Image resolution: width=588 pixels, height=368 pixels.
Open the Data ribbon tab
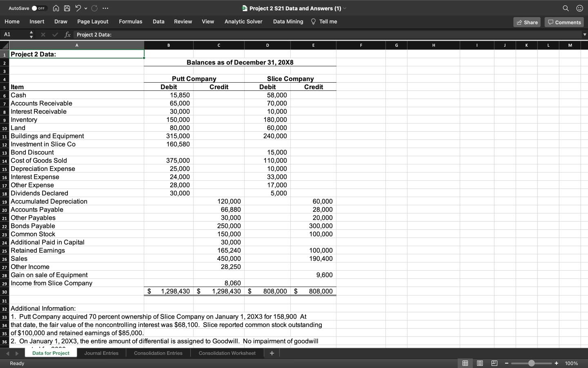click(x=158, y=22)
